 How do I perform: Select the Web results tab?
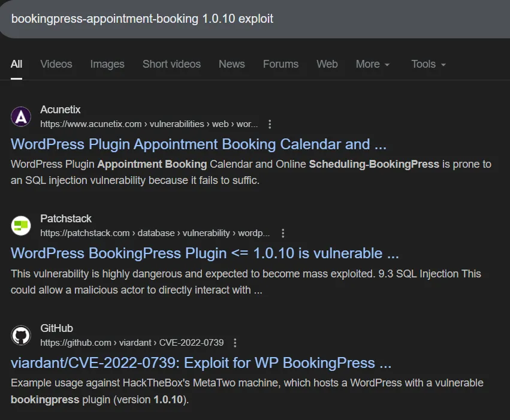pyautogui.click(x=327, y=64)
